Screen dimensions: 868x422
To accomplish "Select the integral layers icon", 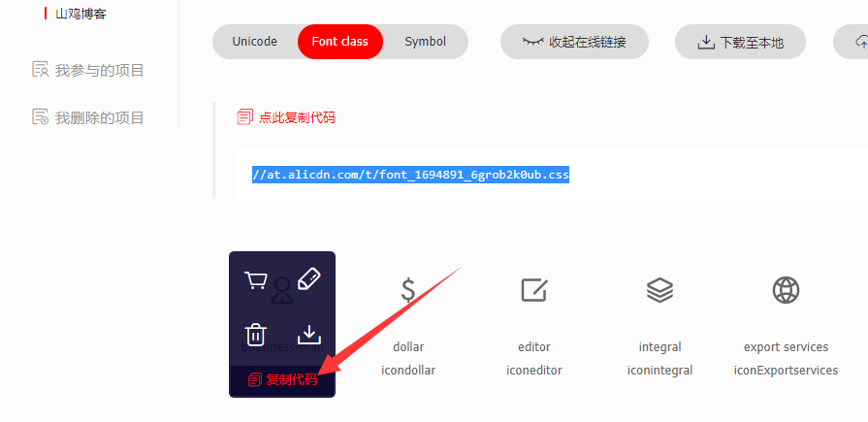I will 659,290.
